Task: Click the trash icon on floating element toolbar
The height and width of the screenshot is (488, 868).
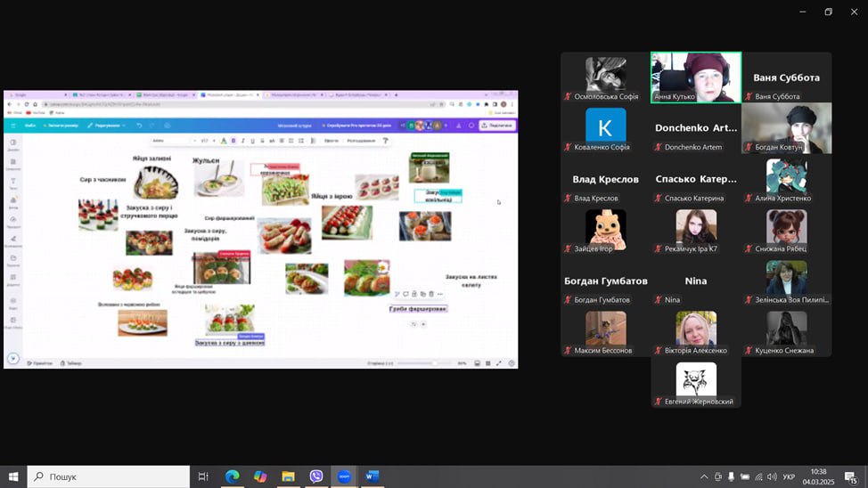Action: click(x=431, y=294)
